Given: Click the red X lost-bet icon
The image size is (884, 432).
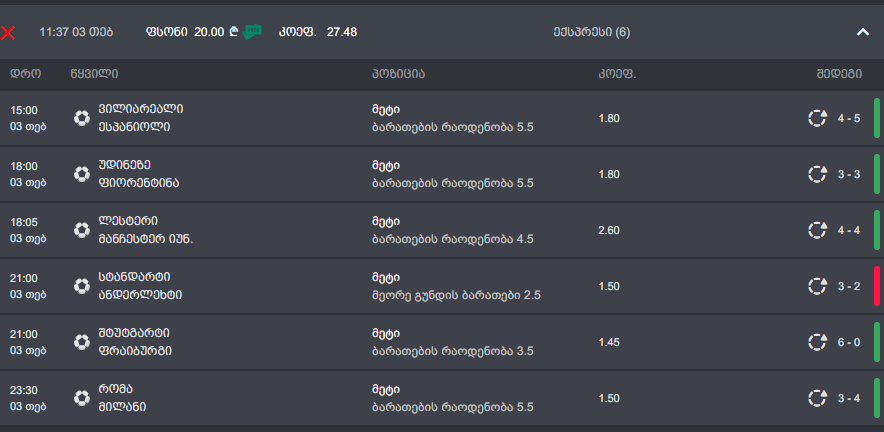Looking at the screenshot, I should point(8,32).
